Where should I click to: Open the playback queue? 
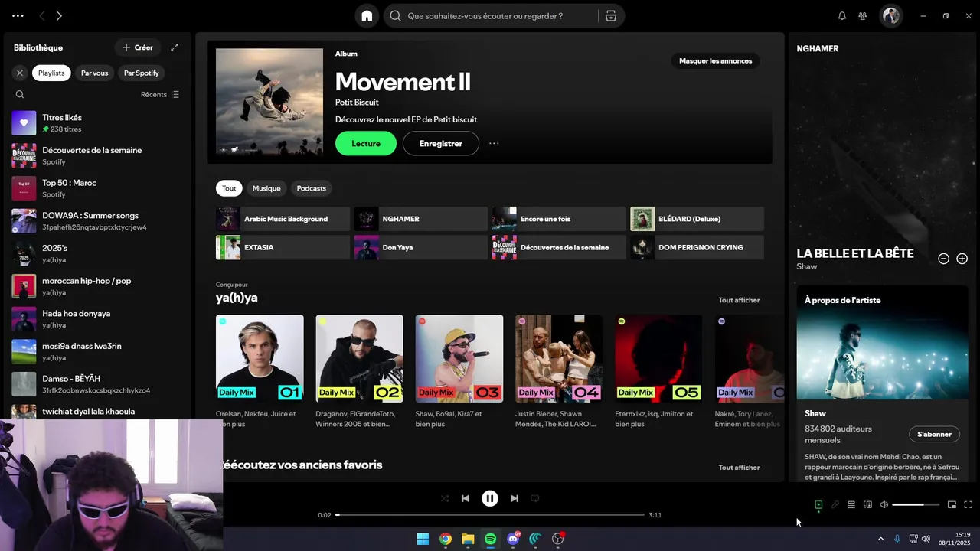point(851,505)
